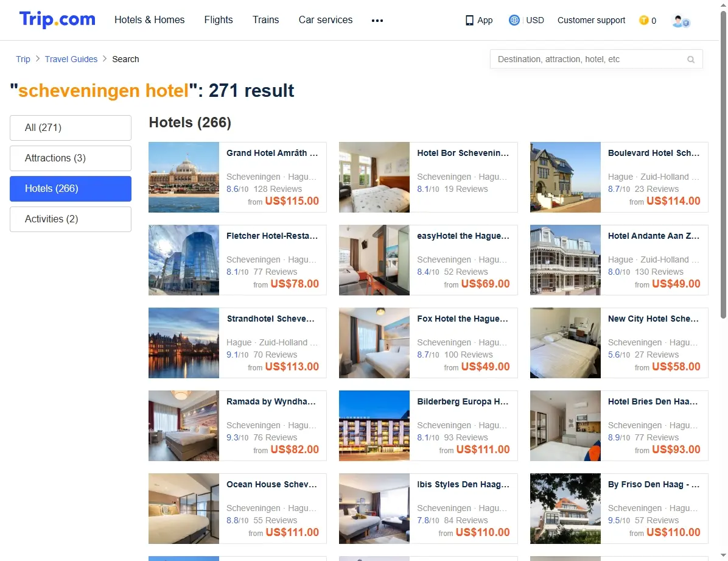Open the Trains menu
The height and width of the screenshot is (561, 728).
point(265,19)
